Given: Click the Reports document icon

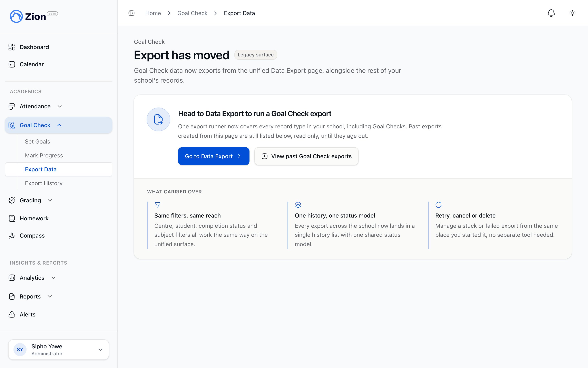Looking at the screenshot, I should pyautogui.click(x=12, y=296).
